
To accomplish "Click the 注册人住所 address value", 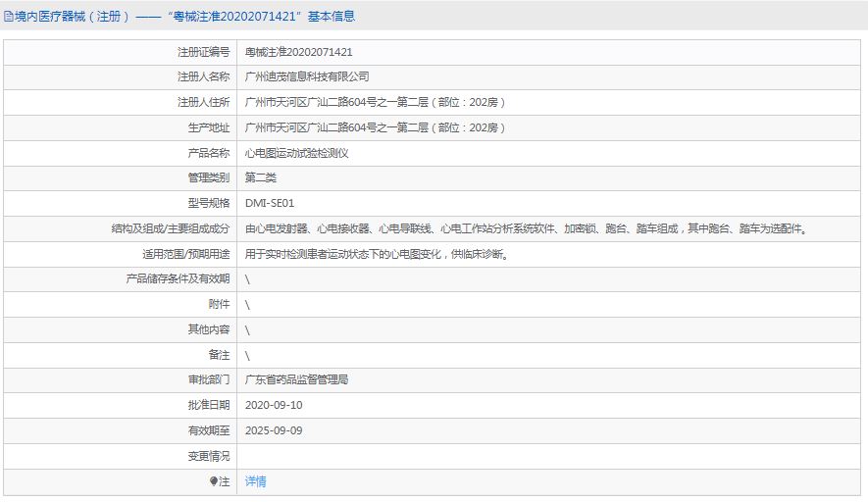I will pos(375,102).
